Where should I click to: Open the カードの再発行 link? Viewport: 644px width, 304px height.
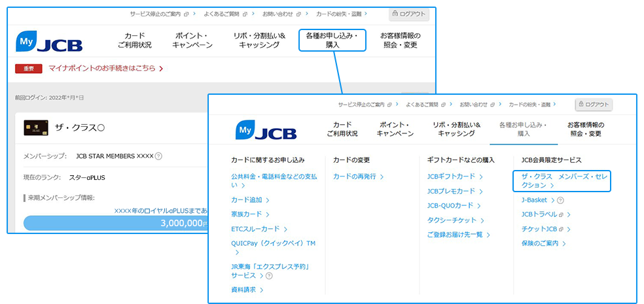coord(358,177)
